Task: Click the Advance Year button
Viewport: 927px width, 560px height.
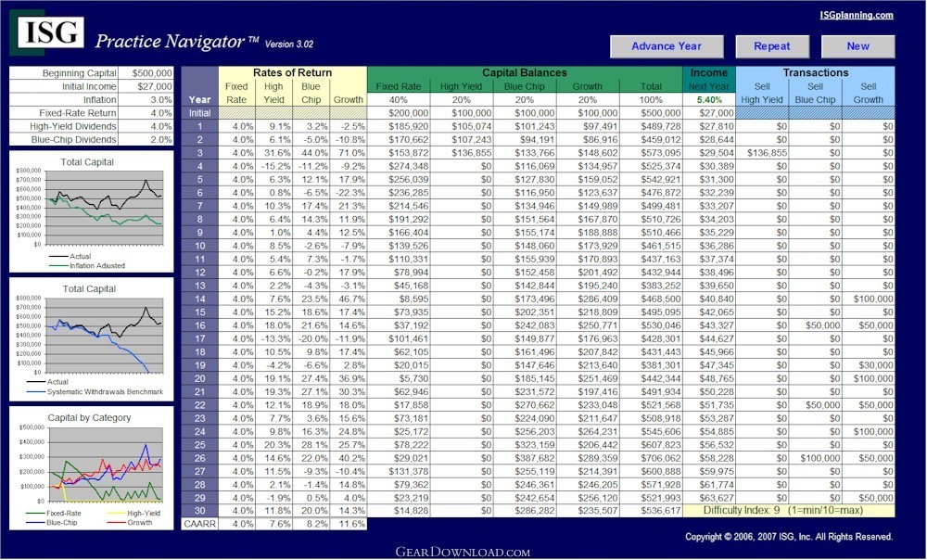Action: 667,46
